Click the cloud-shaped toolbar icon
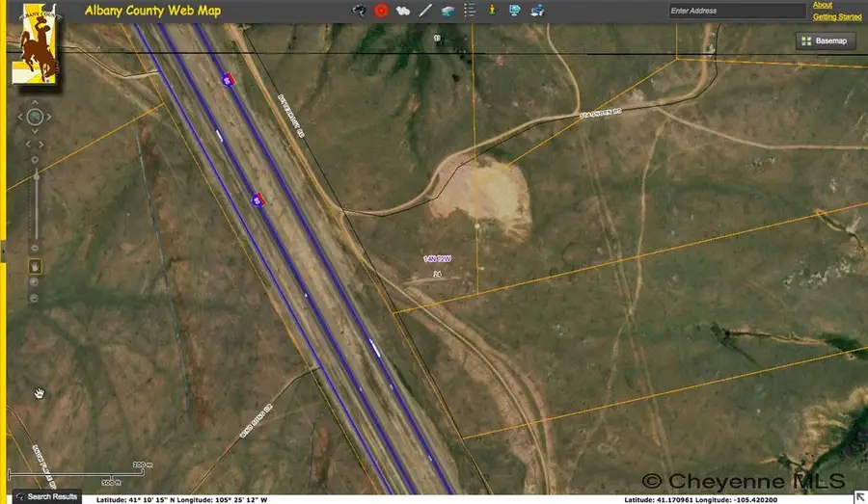The image size is (868, 504). [403, 11]
